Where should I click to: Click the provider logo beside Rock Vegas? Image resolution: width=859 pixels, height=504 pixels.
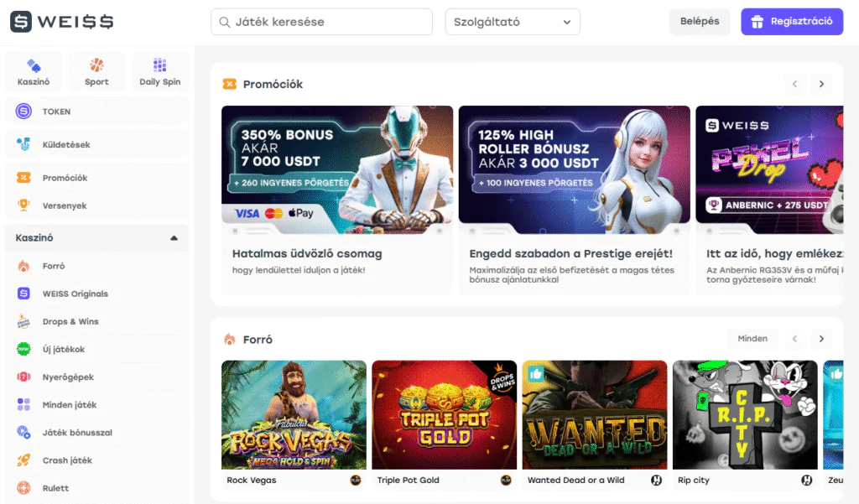(x=356, y=481)
